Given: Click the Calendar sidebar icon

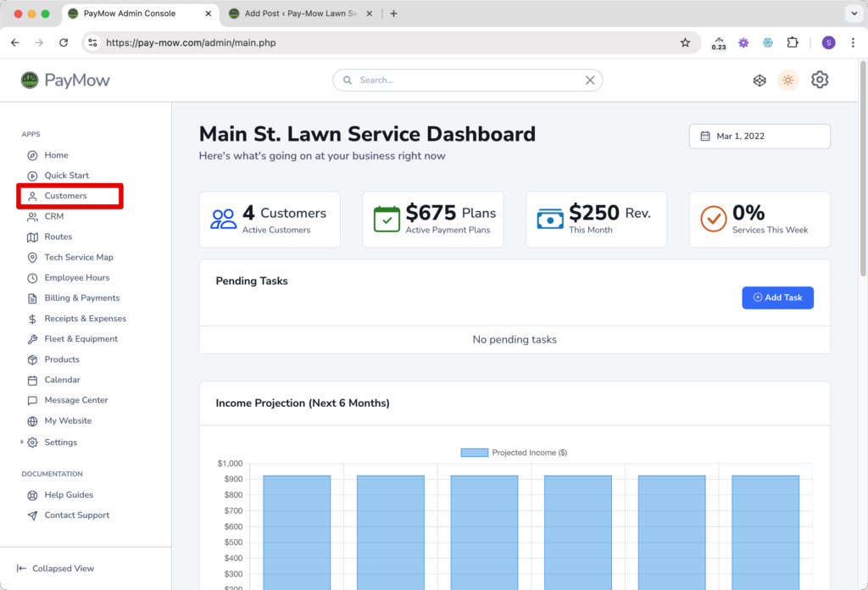Looking at the screenshot, I should point(33,381).
